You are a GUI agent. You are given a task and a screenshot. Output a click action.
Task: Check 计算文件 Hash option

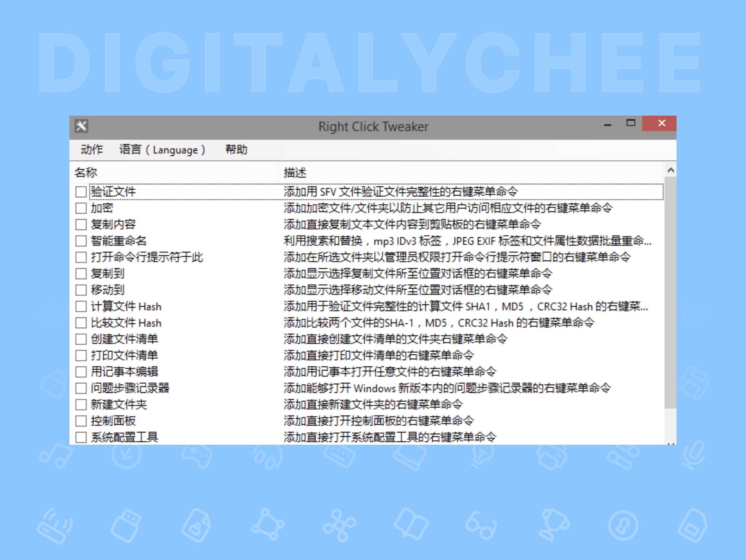(81, 306)
